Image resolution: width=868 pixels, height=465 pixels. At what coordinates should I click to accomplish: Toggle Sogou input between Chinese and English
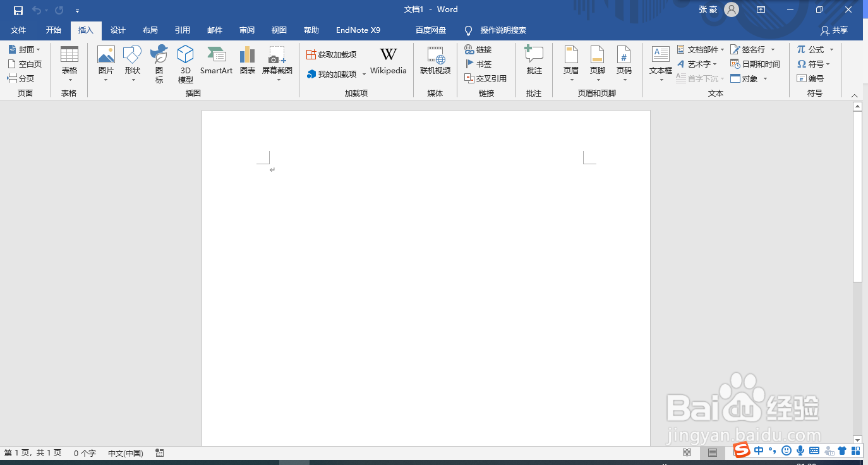(759, 450)
